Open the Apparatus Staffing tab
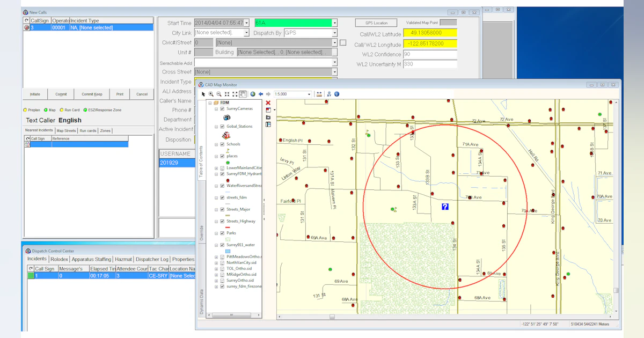The height and width of the screenshot is (338, 644). point(91,260)
